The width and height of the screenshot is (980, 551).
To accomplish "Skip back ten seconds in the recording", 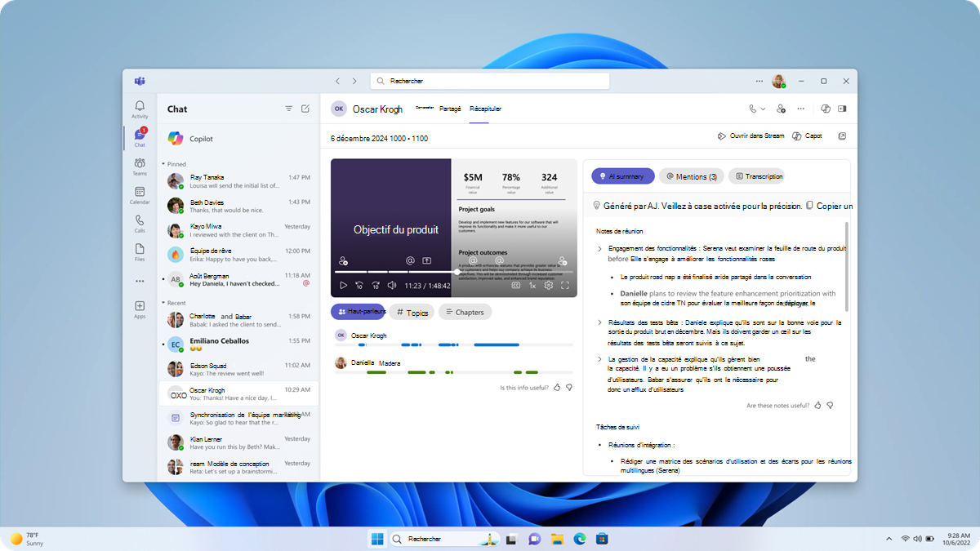I will pyautogui.click(x=359, y=285).
